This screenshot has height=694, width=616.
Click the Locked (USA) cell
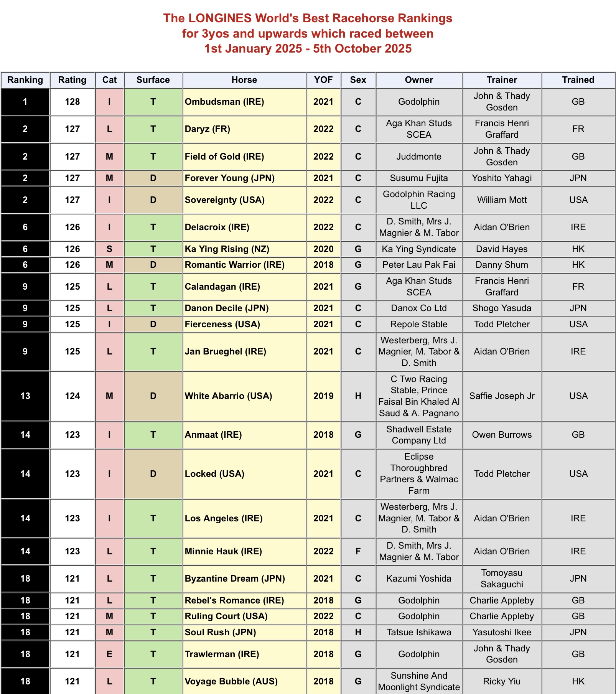pyautogui.click(x=244, y=474)
